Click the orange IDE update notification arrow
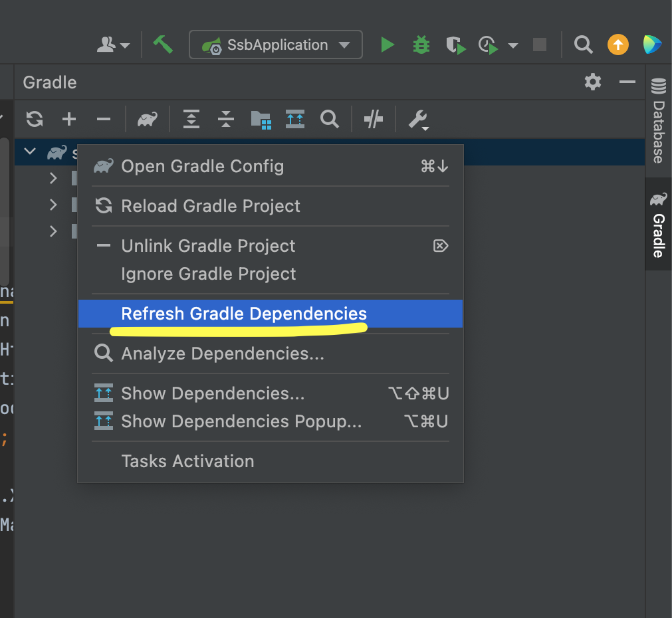This screenshot has height=618, width=672. (x=617, y=45)
